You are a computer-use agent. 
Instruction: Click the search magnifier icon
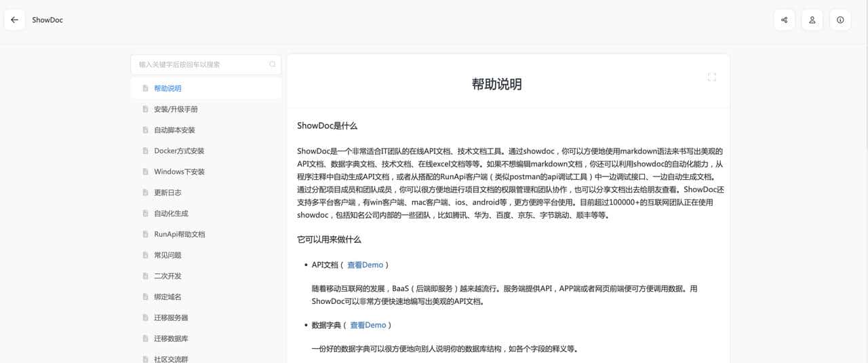tap(273, 64)
